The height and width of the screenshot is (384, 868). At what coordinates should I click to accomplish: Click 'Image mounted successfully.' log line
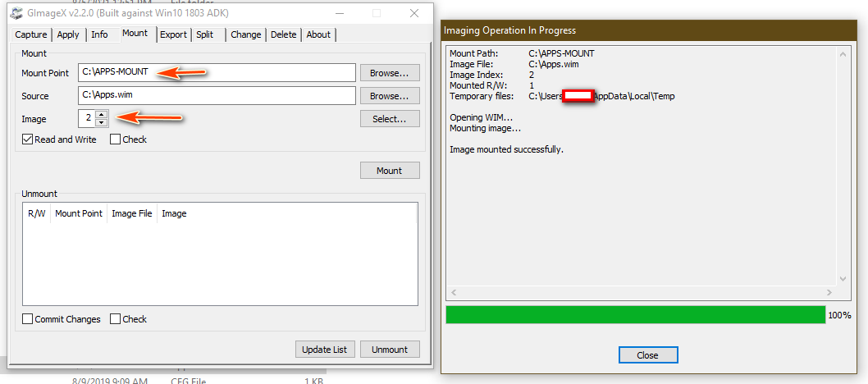coord(506,149)
